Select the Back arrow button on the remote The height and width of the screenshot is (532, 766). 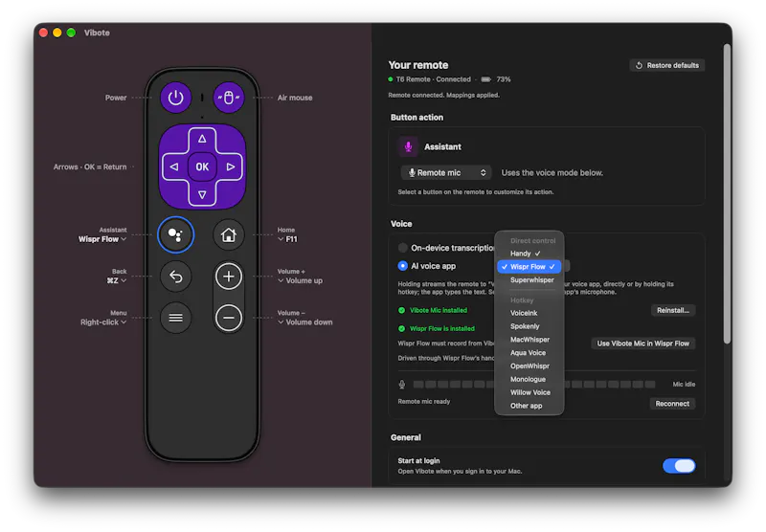[175, 277]
